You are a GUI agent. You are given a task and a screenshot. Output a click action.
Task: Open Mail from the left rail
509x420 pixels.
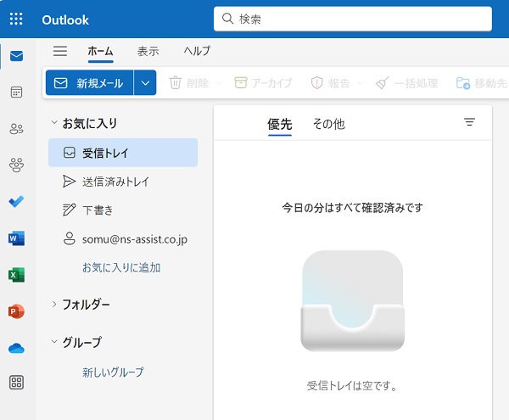click(x=17, y=56)
